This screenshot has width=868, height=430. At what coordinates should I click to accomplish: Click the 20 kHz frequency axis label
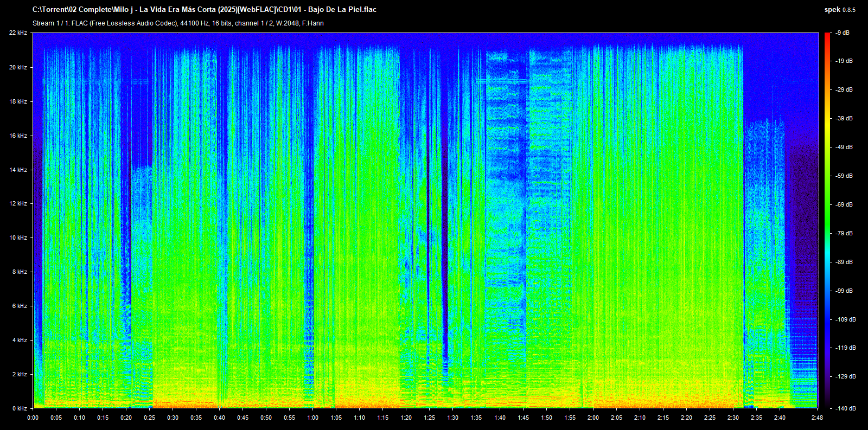pos(18,67)
